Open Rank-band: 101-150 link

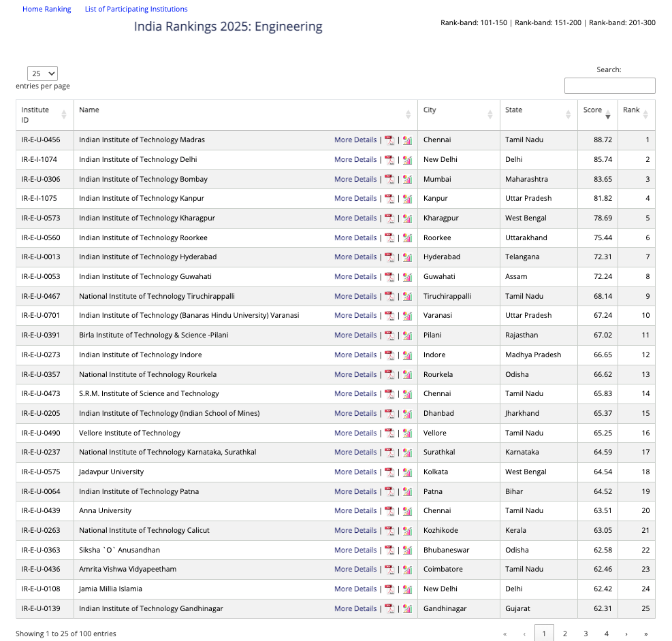(474, 22)
